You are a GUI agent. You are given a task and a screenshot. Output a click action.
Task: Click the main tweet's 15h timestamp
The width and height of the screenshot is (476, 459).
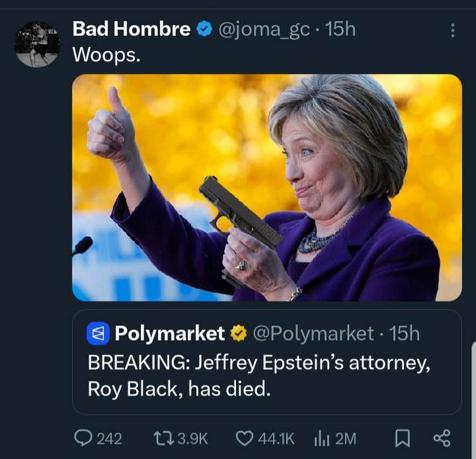tap(340, 30)
